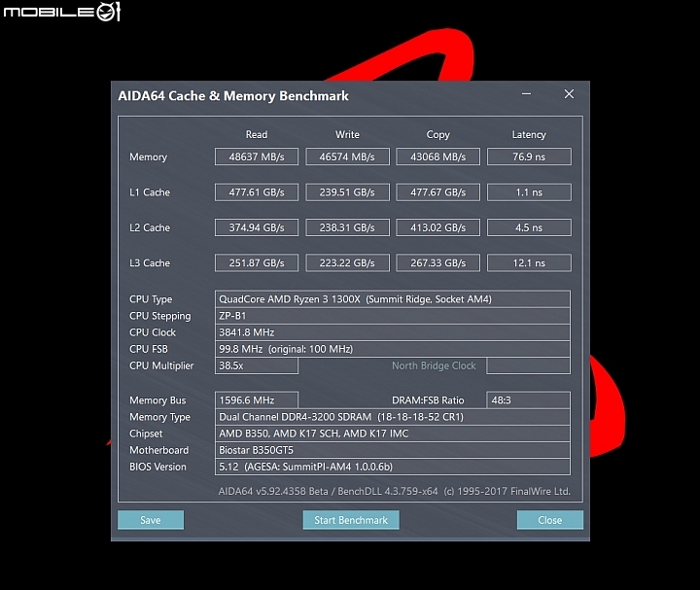Click the CPU Type field Ryzen 3 1300X
The width and height of the screenshot is (700, 590).
click(x=393, y=299)
